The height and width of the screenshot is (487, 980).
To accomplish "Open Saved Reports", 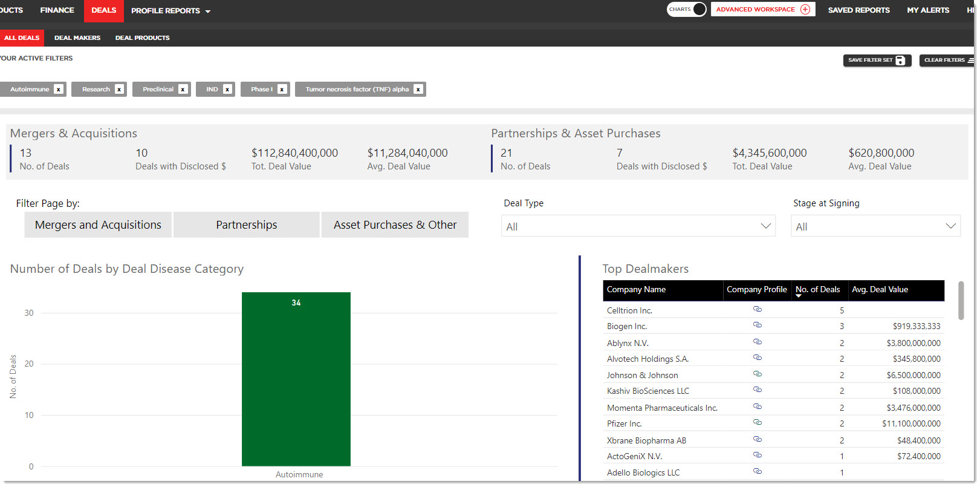I will pyautogui.click(x=858, y=10).
